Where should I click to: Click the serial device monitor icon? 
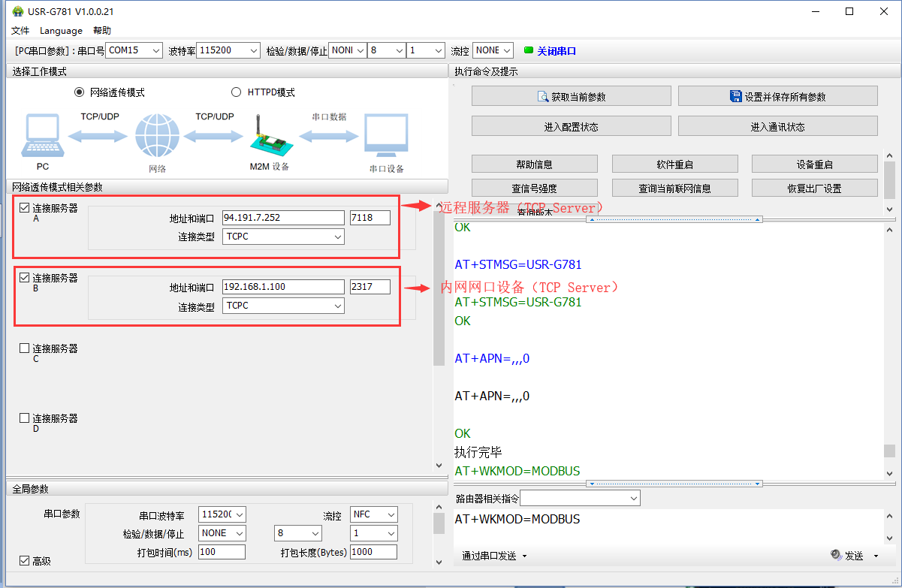(x=386, y=137)
